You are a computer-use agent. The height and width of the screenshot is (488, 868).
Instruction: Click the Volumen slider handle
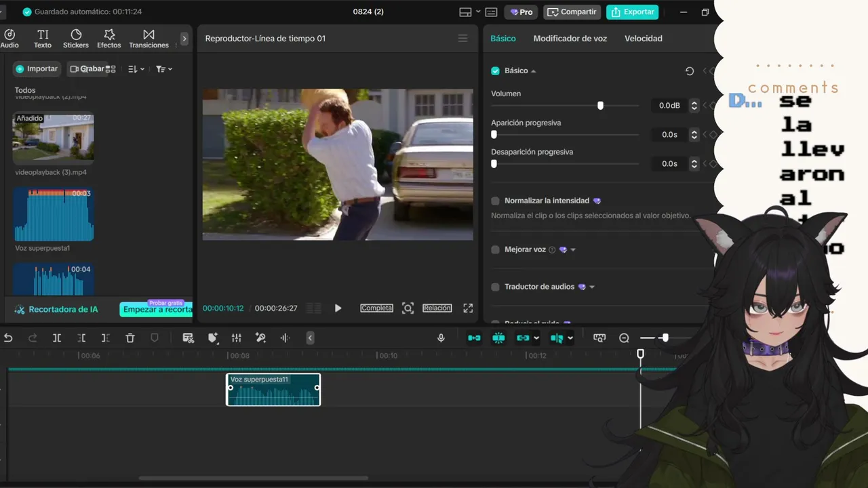pyautogui.click(x=600, y=106)
